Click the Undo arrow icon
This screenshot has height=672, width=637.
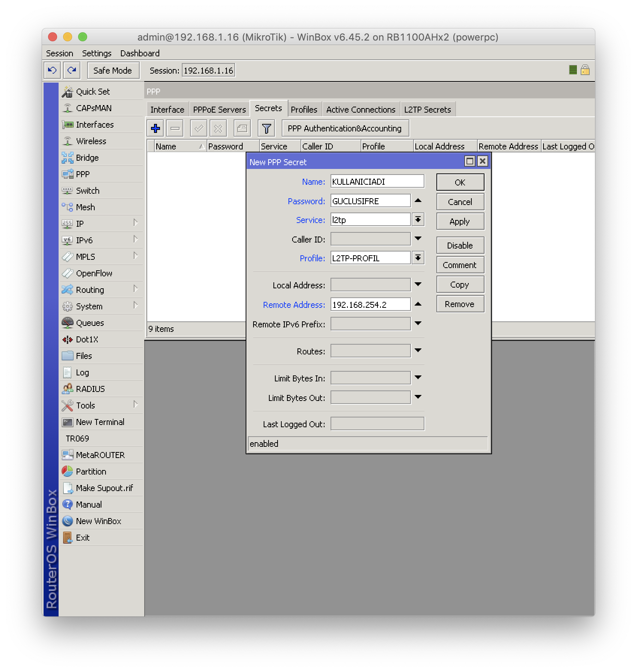(x=53, y=70)
